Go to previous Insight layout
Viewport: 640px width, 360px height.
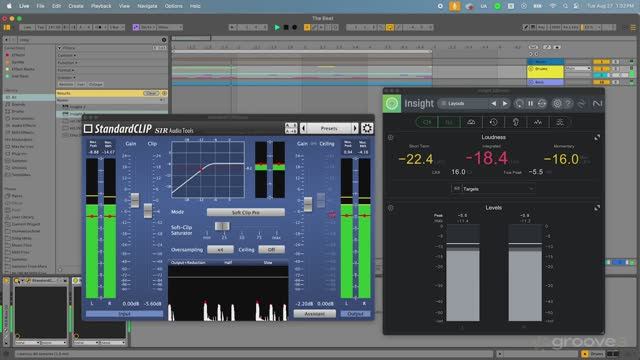[494, 104]
